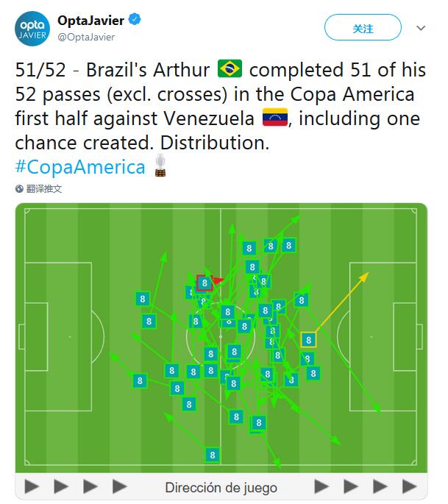Screen dimensions: 448x504
Task: Click the red arrowhead of incomplete pass
Action: [x=218, y=280]
